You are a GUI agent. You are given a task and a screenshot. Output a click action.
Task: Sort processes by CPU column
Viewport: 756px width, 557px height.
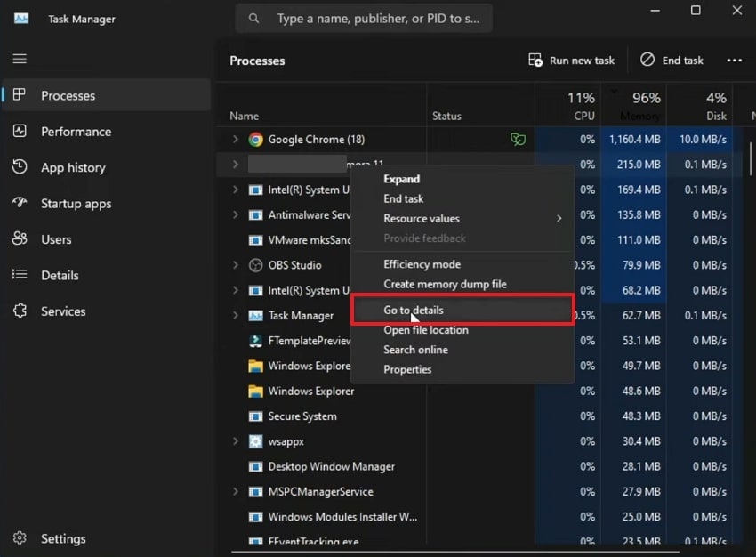(x=567, y=106)
